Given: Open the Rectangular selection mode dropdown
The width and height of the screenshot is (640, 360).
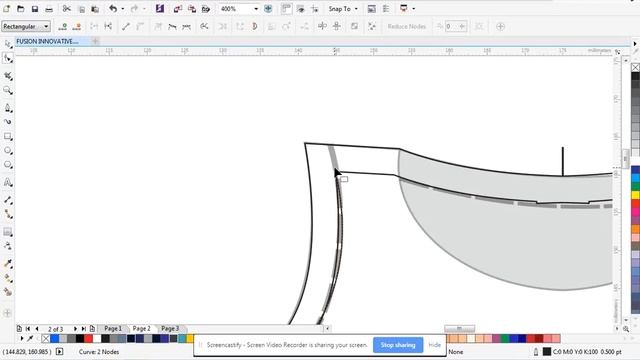Looking at the screenshot, I should pos(26,27).
